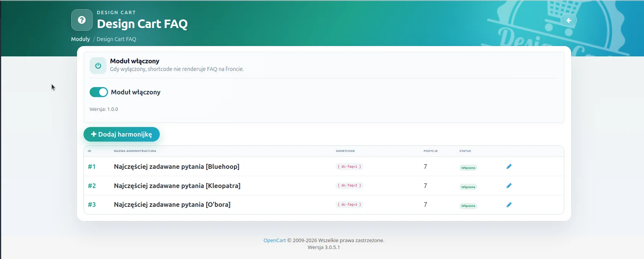Click Włączona status badge for Kleopatra
The width and height of the screenshot is (644, 259).
468,187
